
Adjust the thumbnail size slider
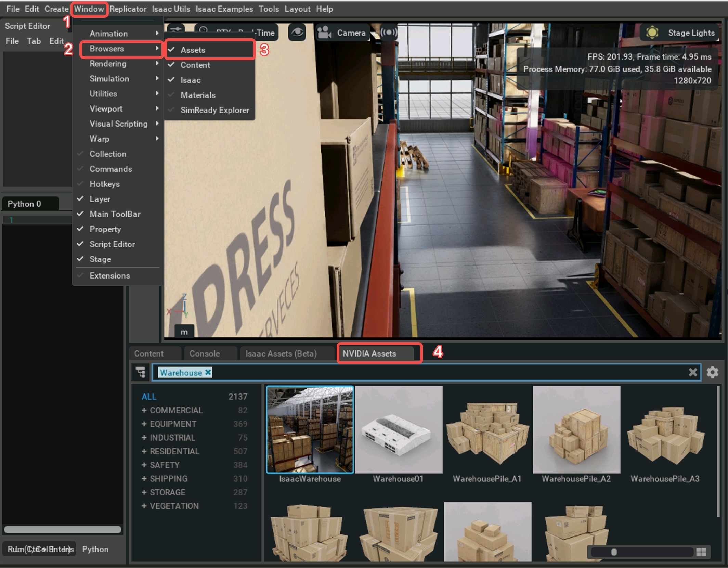[x=614, y=552]
